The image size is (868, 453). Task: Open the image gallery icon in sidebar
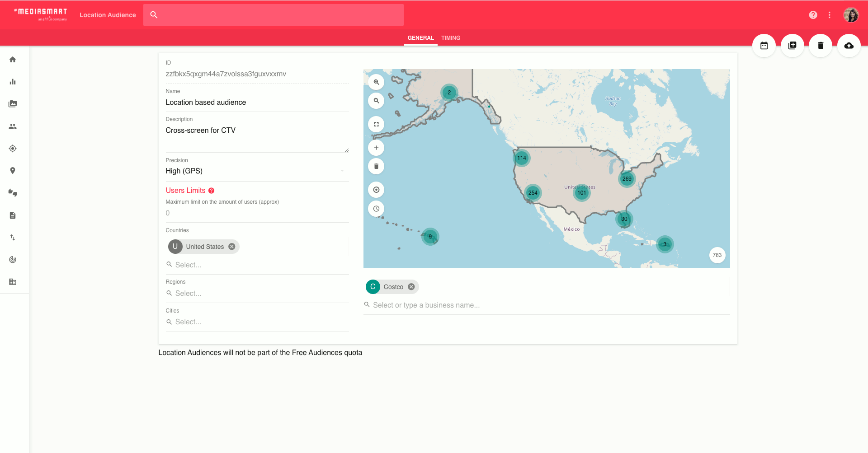click(x=13, y=104)
